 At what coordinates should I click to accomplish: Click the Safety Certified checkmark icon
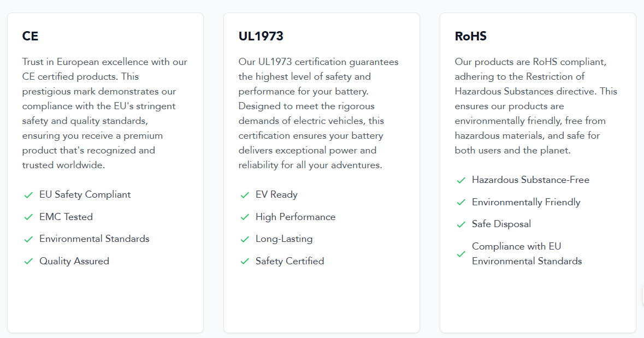click(245, 261)
